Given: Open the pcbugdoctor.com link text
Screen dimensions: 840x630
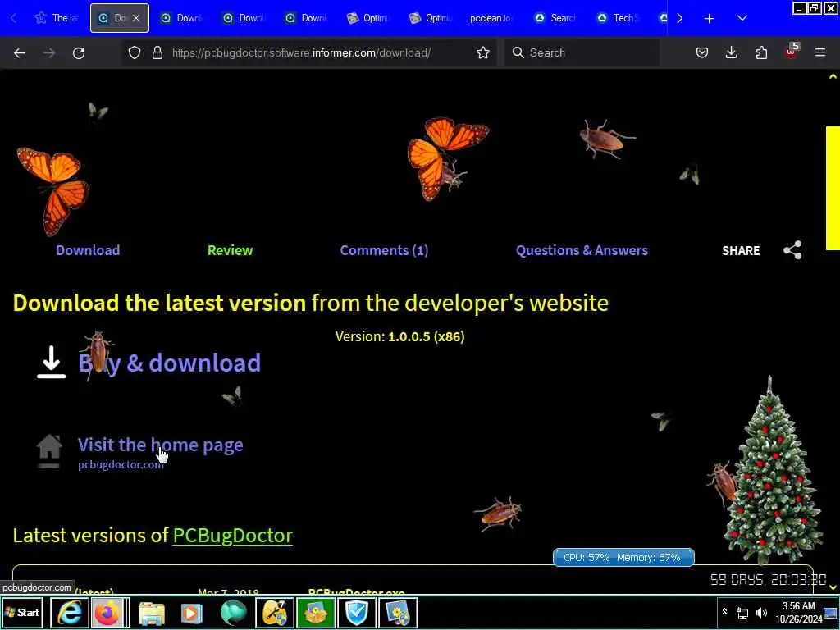Looking at the screenshot, I should [x=121, y=464].
